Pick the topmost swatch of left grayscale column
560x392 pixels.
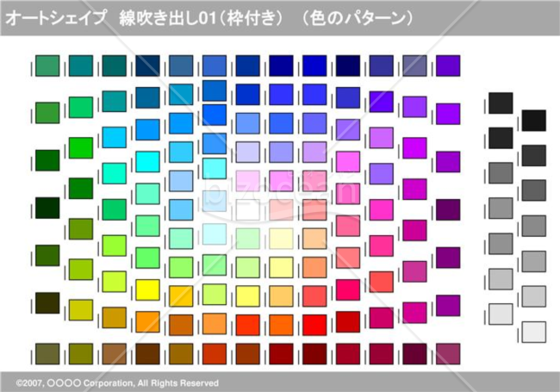(501, 103)
